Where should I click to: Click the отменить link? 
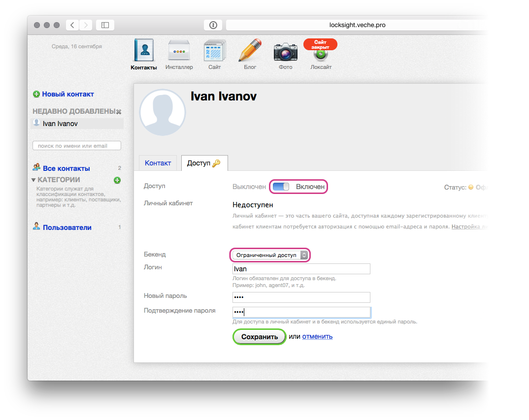coord(318,337)
